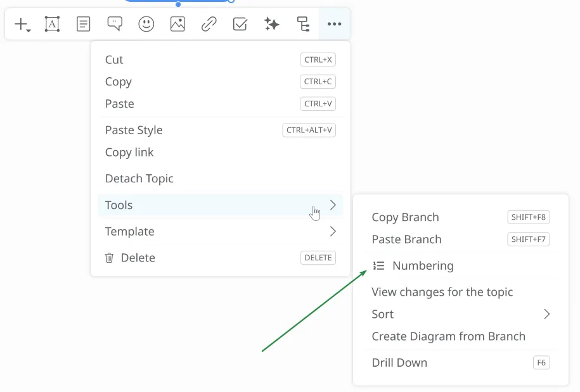
Task: Select Paste Style menu entry
Action: (x=134, y=130)
